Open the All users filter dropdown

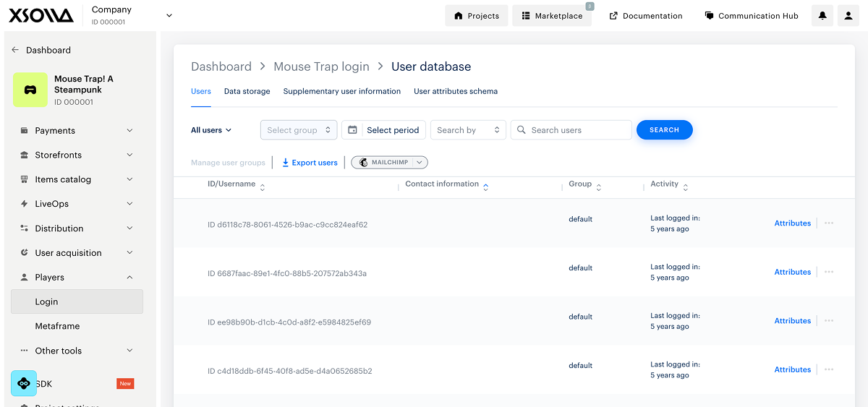[211, 130]
